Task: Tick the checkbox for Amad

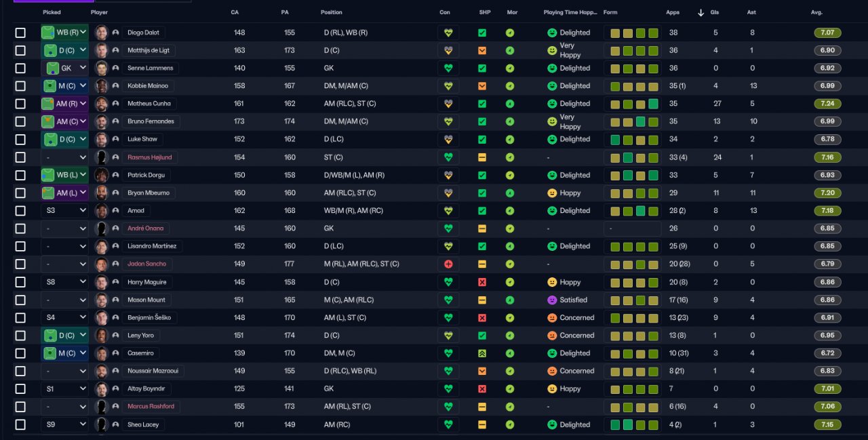Action: pyautogui.click(x=20, y=211)
